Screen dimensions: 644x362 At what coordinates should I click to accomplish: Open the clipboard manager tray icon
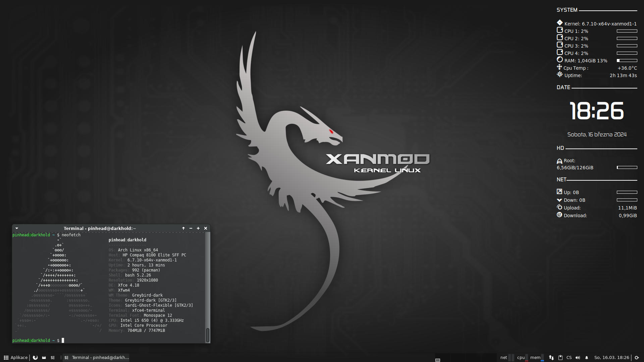[x=560, y=358]
